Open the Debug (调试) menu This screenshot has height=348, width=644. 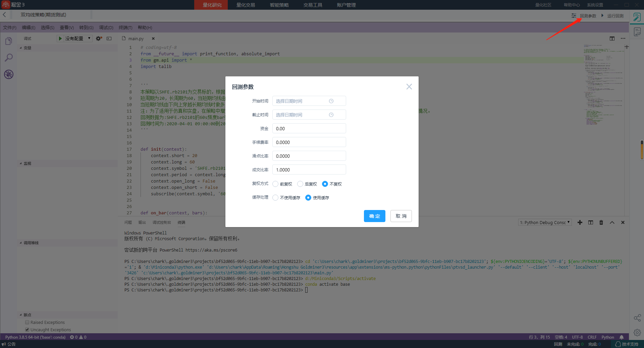point(106,27)
